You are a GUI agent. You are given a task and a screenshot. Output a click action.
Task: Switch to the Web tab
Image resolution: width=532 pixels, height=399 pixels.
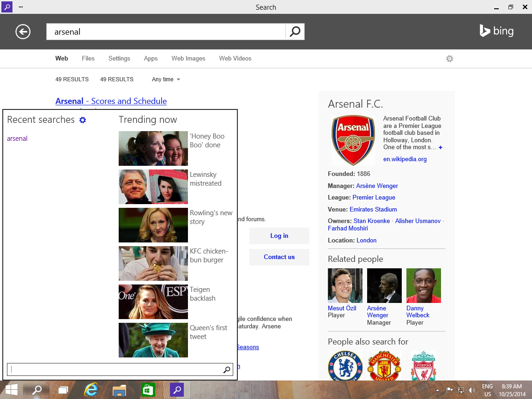pos(62,58)
